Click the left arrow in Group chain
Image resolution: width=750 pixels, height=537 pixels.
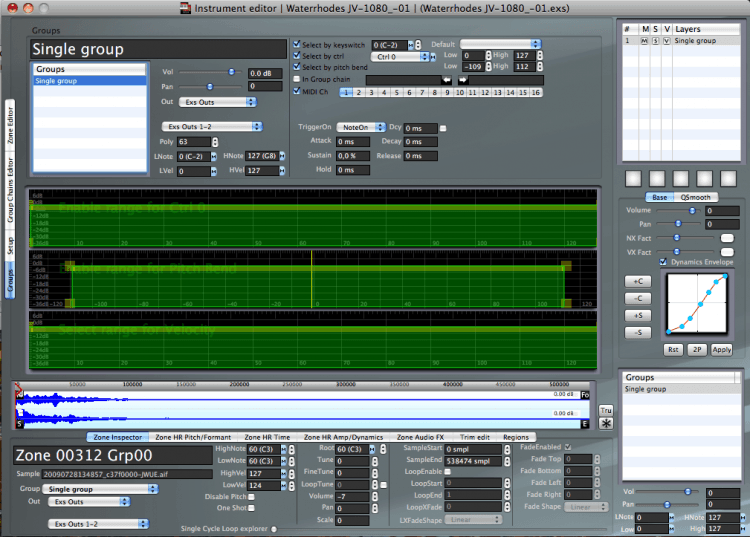[x=446, y=79]
